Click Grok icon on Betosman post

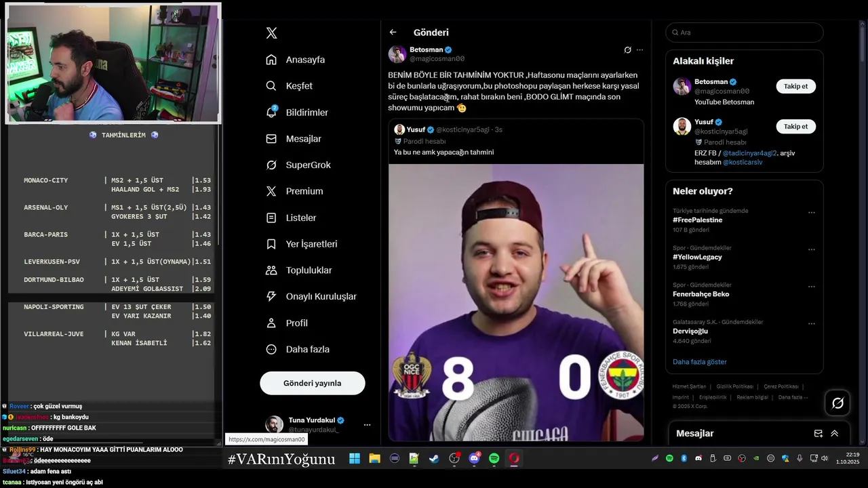[628, 49]
